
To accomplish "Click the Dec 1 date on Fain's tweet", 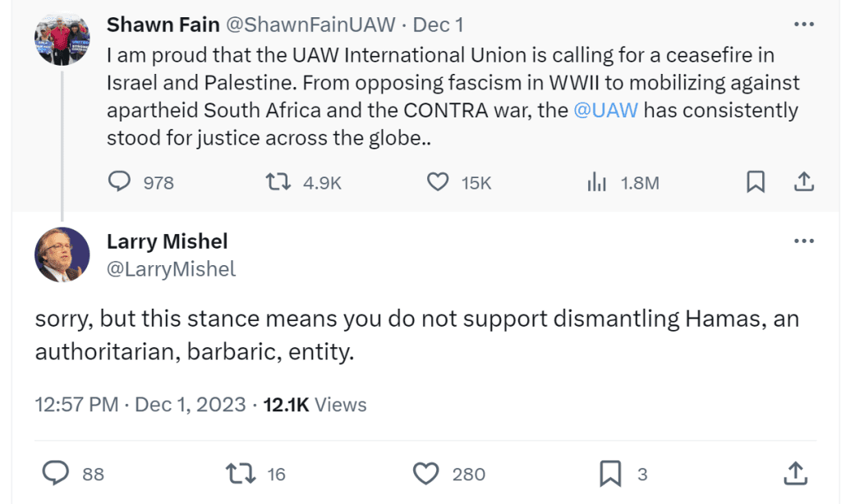I will pyautogui.click(x=438, y=25).
